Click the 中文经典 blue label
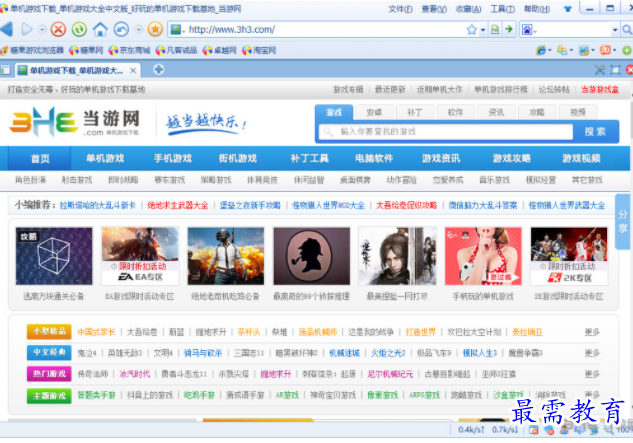 [49, 352]
